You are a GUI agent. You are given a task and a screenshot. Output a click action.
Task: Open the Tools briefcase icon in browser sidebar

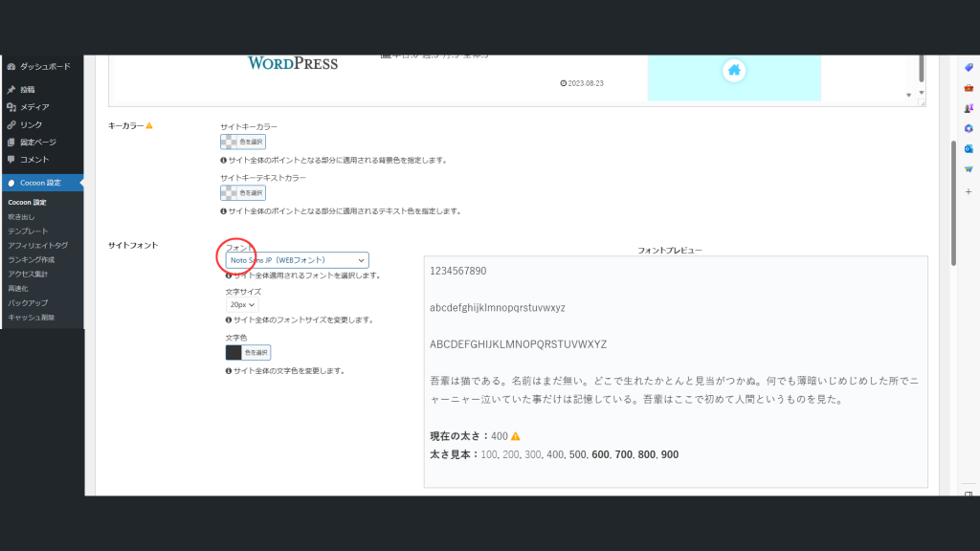969,88
